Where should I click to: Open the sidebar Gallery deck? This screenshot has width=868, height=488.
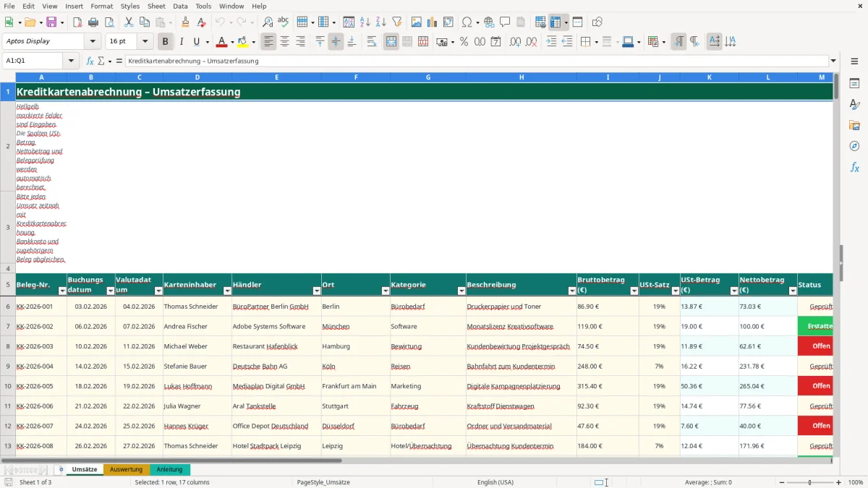[854, 126]
